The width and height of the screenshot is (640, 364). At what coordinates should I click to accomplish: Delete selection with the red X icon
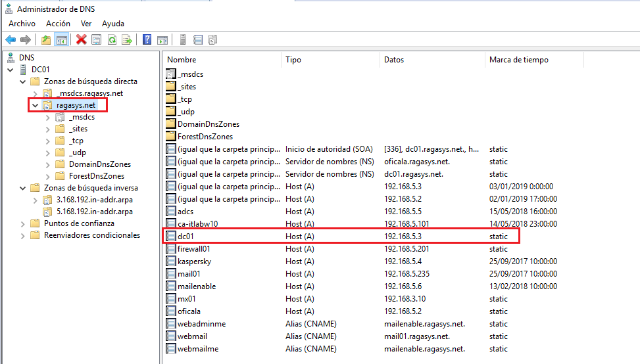pos(81,39)
